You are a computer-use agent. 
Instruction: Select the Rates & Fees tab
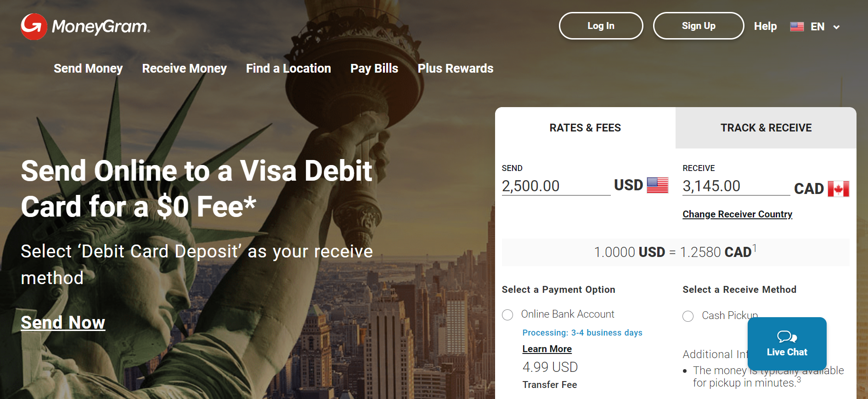pyautogui.click(x=585, y=128)
